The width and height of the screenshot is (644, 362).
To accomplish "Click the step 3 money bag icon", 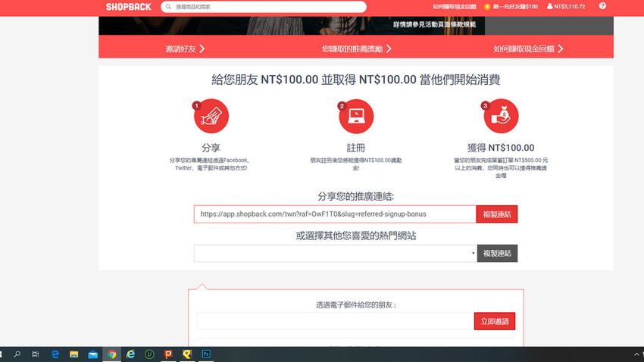I will (x=501, y=117).
